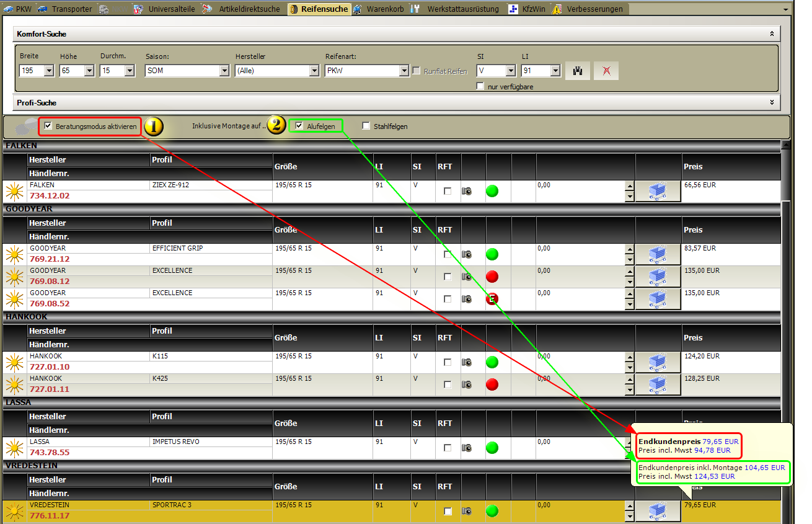Tick RFT checkbox for HANKOOK K115

pos(448,362)
